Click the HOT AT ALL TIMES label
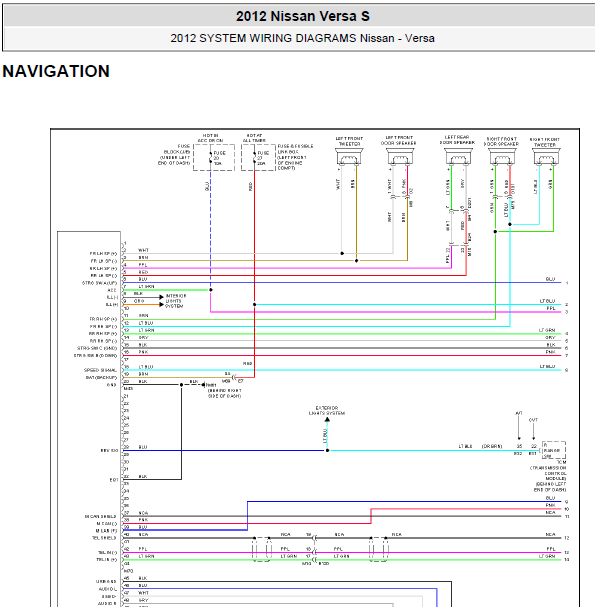The width and height of the screenshot is (595, 607). pyautogui.click(x=254, y=138)
